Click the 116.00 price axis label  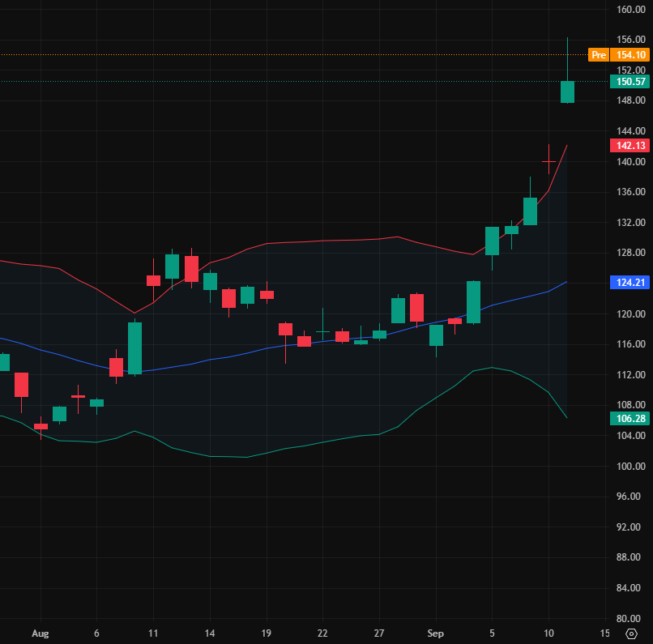[631, 344]
